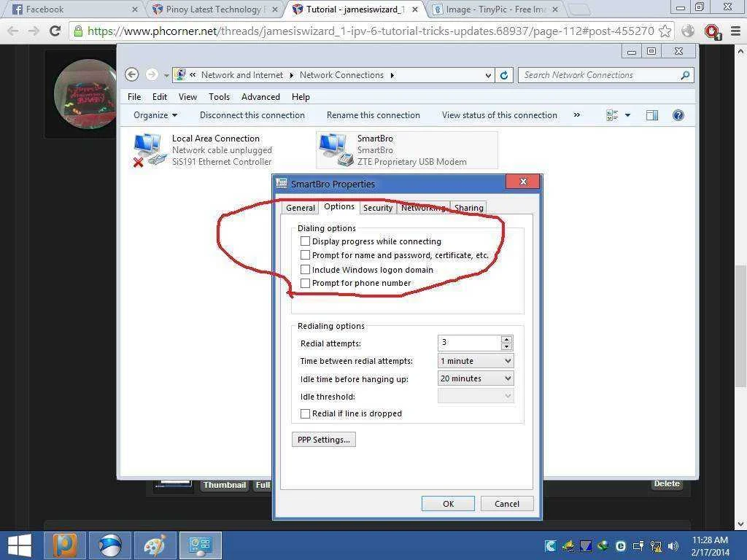This screenshot has width=747, height=560.
Task: Close the SmartBro Properties dialog
Action: pos(522,182)
